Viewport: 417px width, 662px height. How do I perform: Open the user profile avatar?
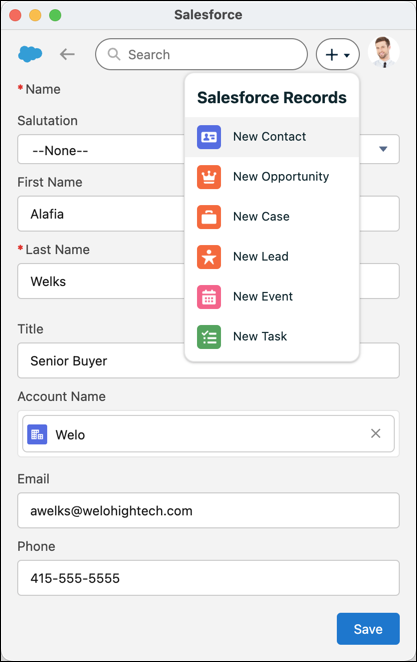tap(384, 52)
